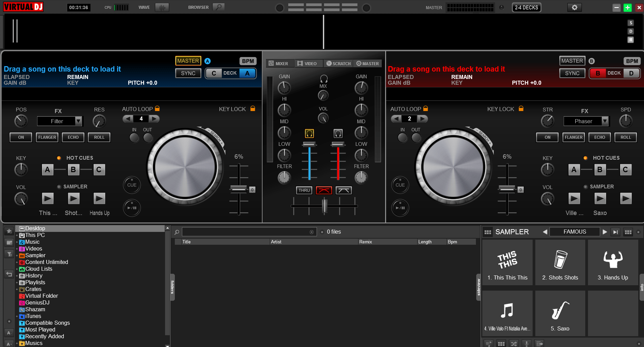The height and width of the screenshot is (347, 644).
Task: Click the microphone icon in the sampler toolbar
Action: tap(527, 343)
